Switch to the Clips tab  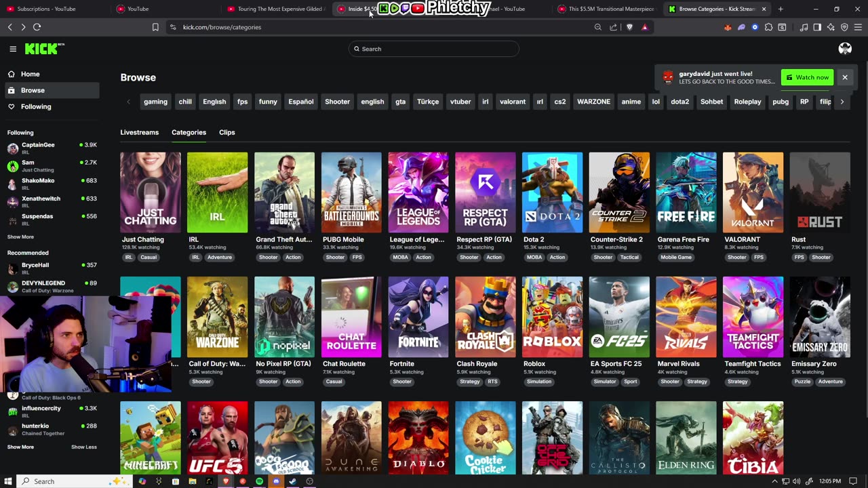coord(227,132)
